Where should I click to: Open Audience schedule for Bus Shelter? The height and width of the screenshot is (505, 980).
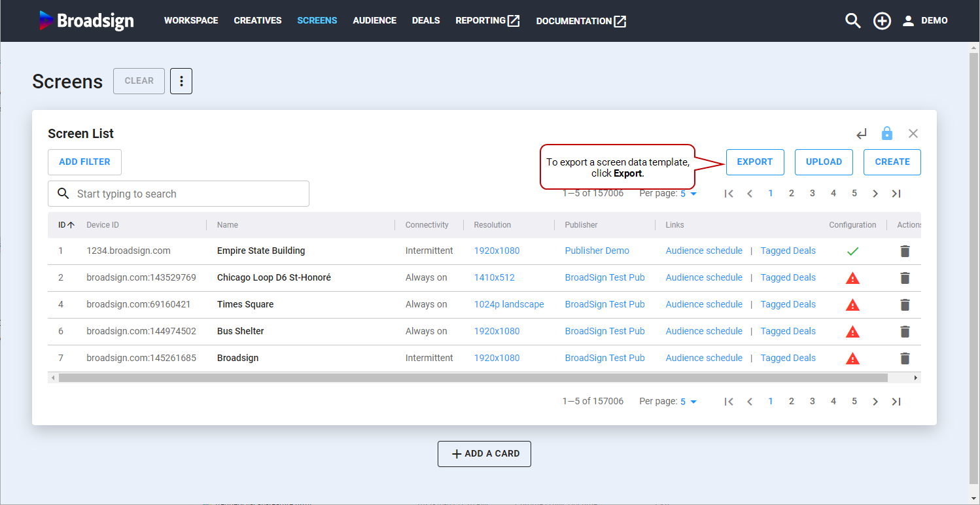[704, 331]
